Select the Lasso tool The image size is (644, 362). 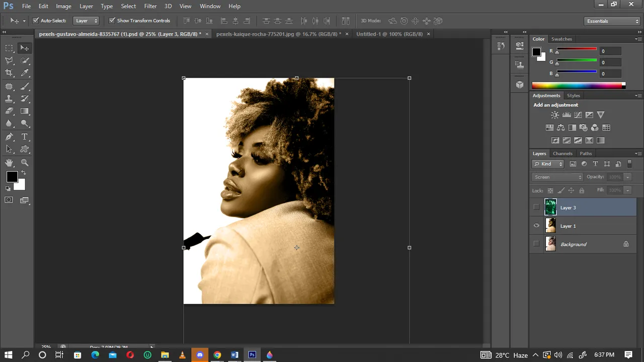9,60
